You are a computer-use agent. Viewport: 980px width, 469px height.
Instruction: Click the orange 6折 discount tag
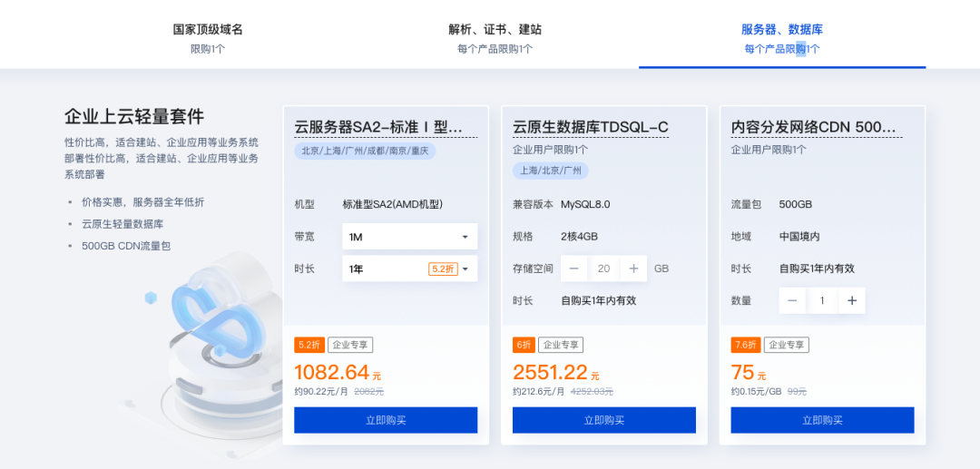[x=524, y=345]
